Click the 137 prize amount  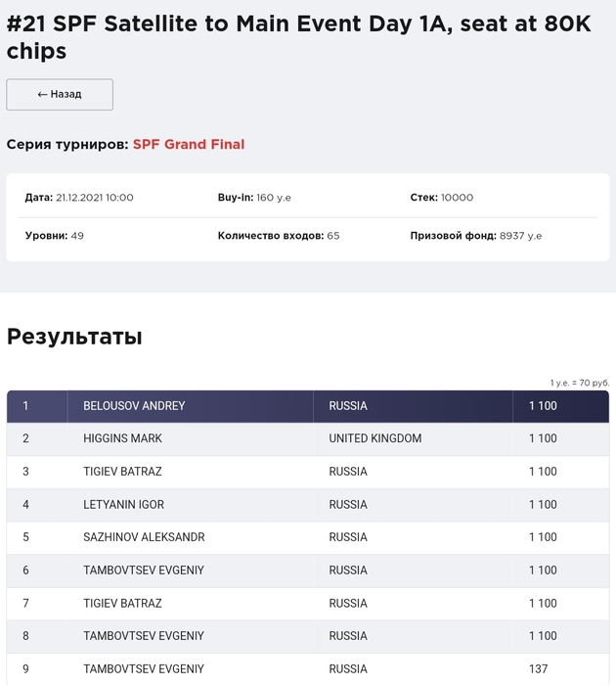pos(539,669)
